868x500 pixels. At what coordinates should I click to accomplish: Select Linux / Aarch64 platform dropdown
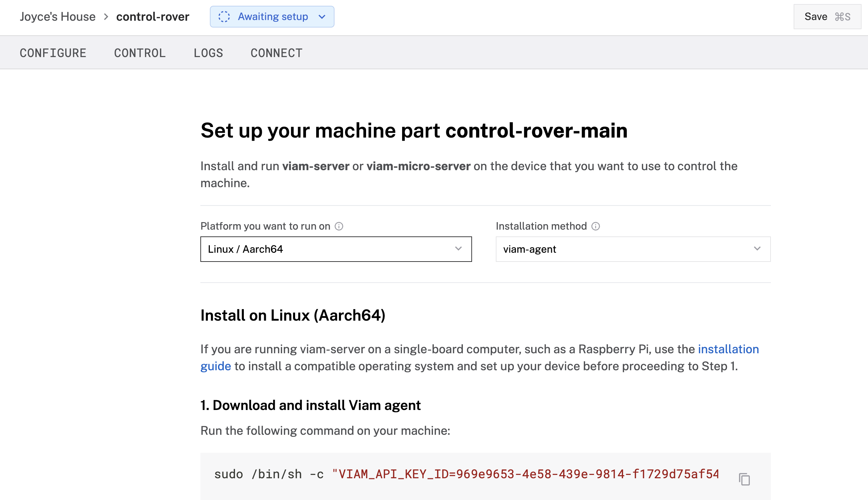[336, 249]
